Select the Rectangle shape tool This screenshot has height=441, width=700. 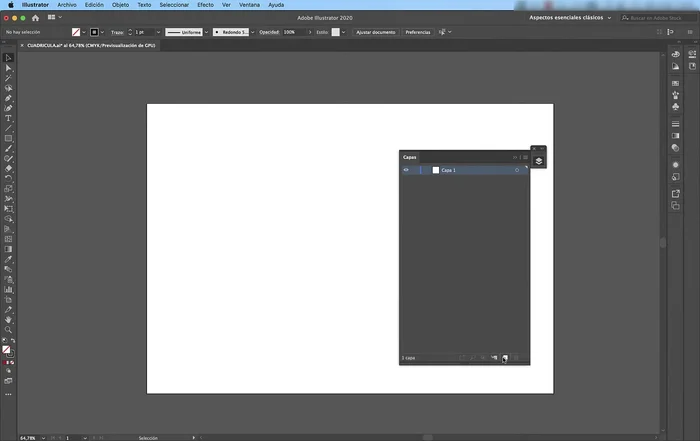[x=8, y=138]
